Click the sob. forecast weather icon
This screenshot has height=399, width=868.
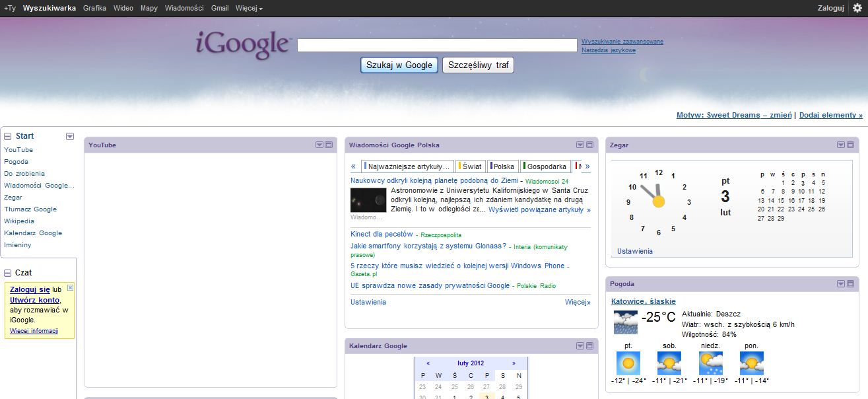[669, 363]
